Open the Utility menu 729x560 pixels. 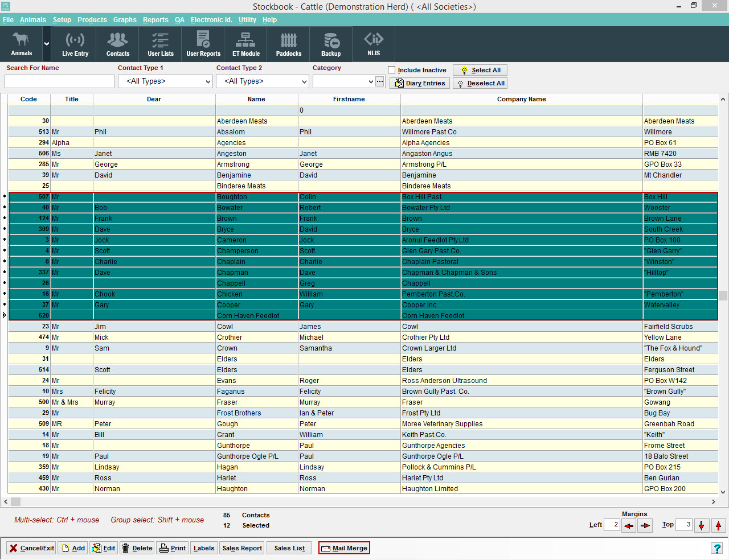[247, 19]
